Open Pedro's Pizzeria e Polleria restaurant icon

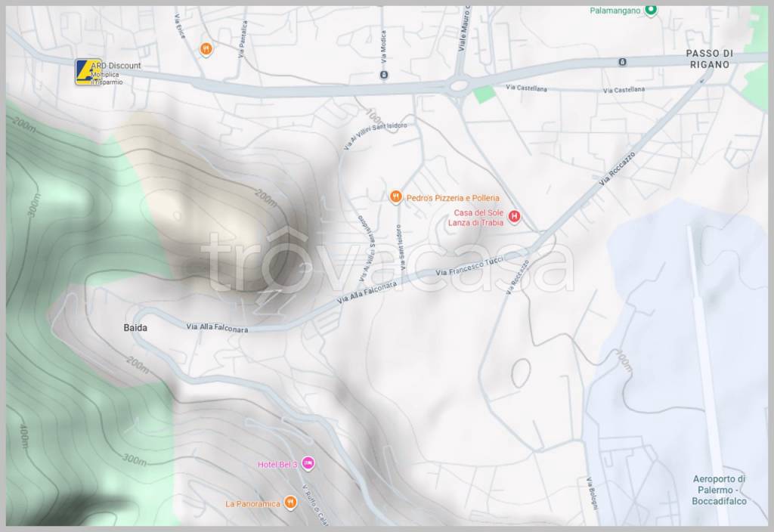tap(395, 197)
